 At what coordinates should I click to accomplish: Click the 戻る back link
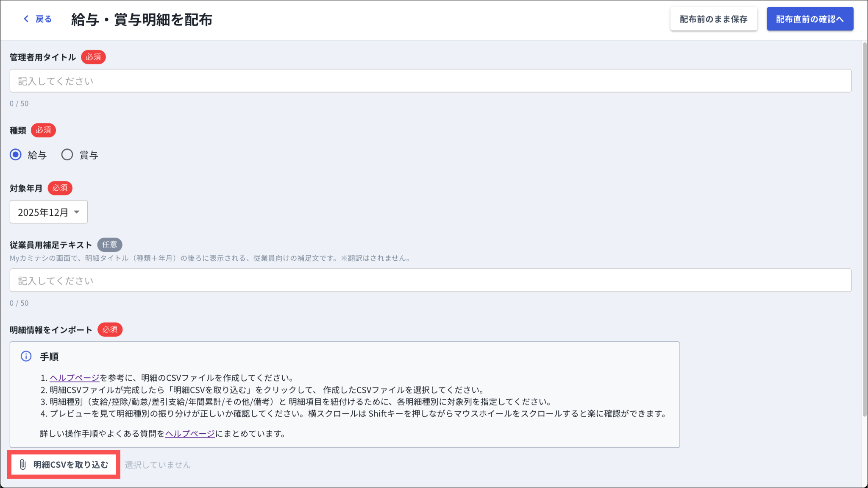[43, 19]
